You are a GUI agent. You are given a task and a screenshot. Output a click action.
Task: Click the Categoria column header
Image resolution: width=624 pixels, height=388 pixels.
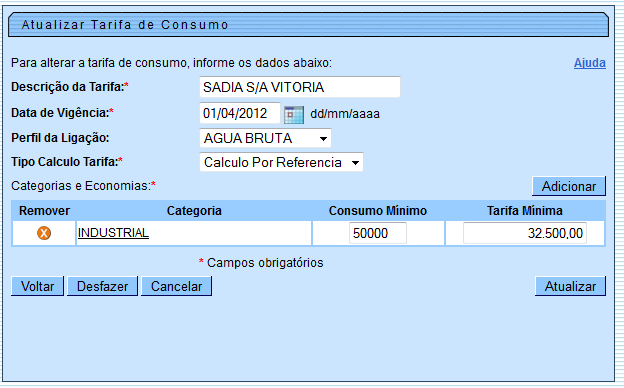194,211
